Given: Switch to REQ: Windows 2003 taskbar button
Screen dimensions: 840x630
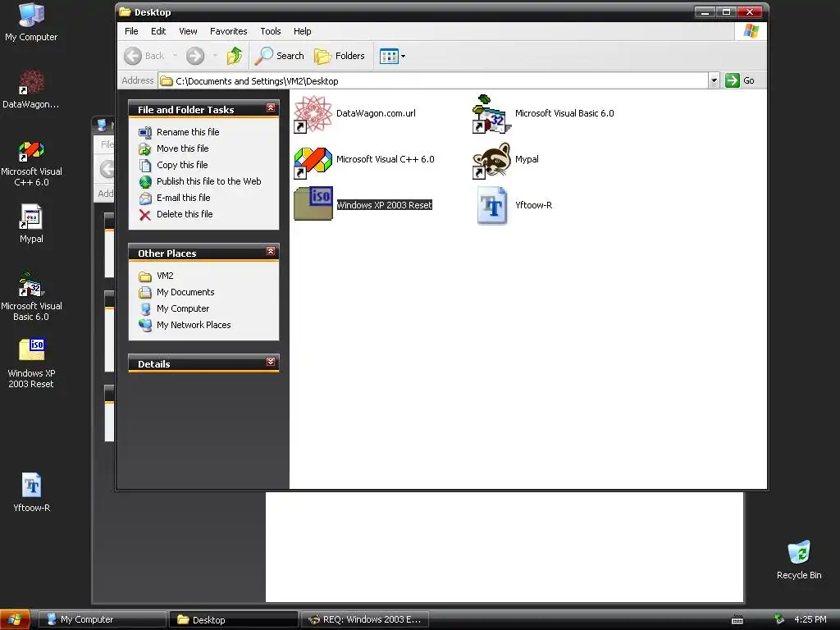Looking at the screenshot, I should point(364,620).
